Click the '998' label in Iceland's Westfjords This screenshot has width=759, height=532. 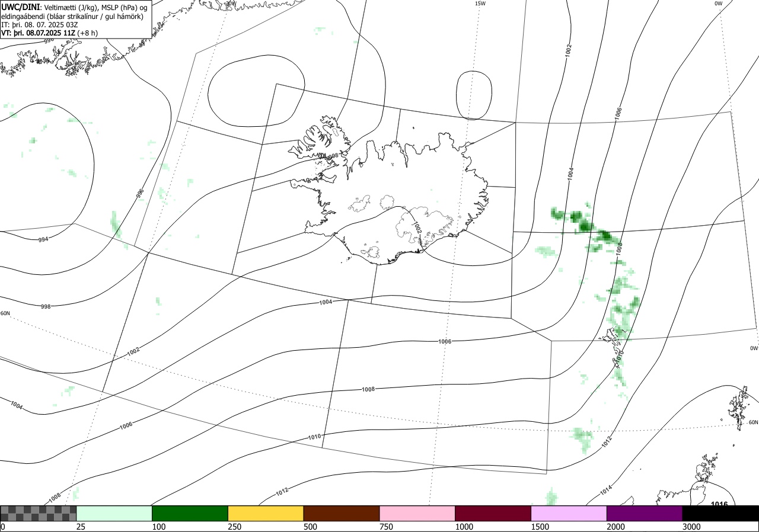tap(333, 156)
